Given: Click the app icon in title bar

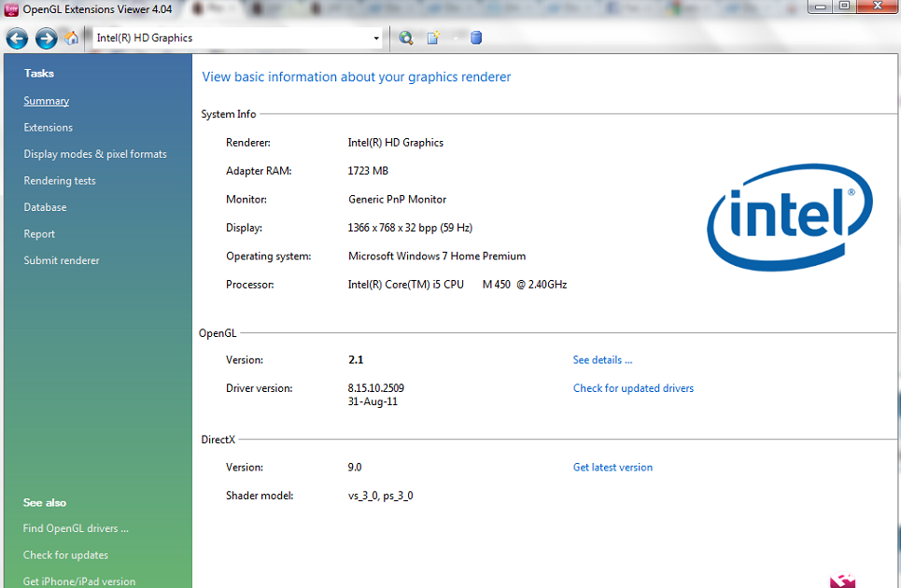Looking at the screenshot, I should (11, 8).
